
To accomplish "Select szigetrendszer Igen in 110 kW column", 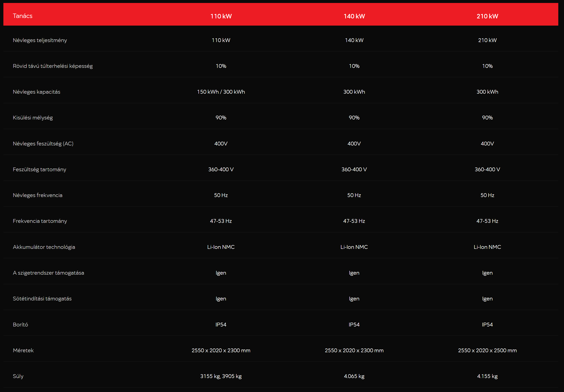I will coord(221,273).
